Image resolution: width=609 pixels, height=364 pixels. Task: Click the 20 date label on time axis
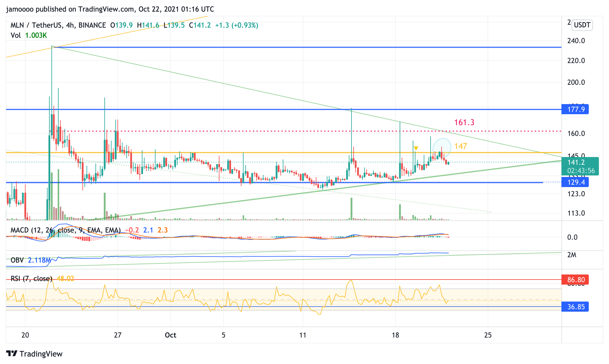coord(25,335)
